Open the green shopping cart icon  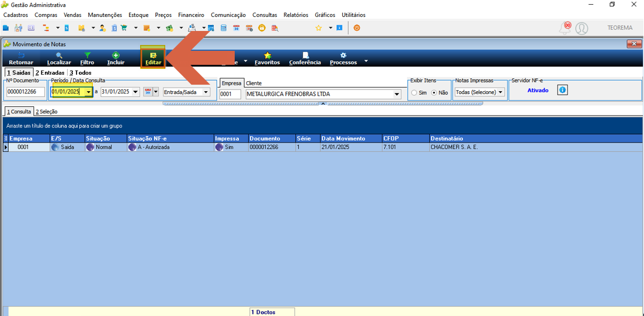[124, 28]
